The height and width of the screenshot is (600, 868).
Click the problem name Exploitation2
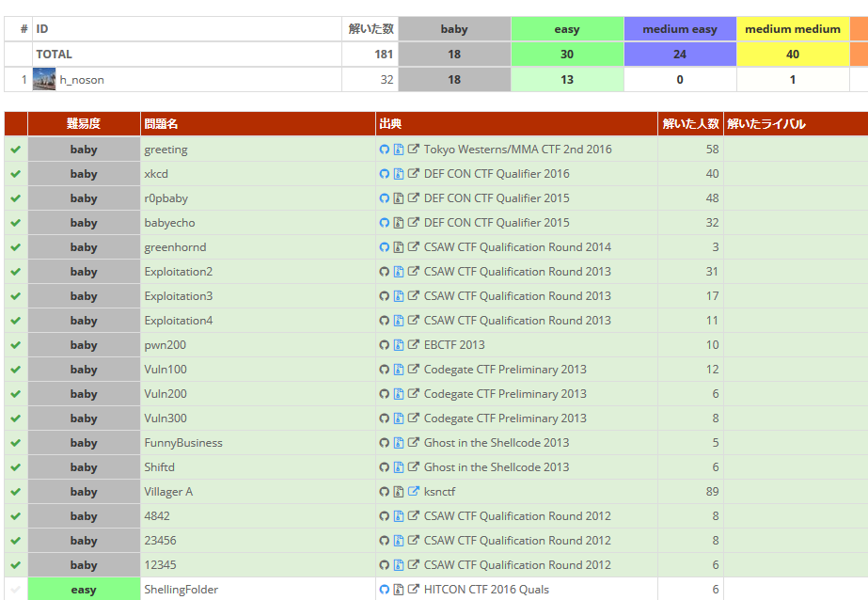[x=179, y=272]
